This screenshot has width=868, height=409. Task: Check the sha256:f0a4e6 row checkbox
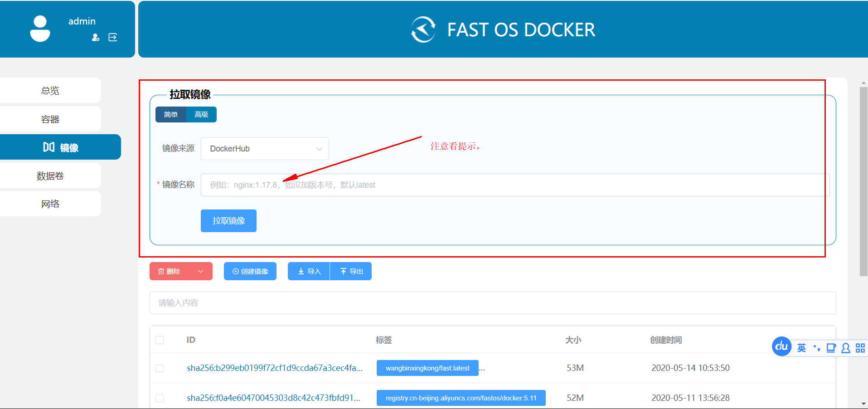click(x=160, y=398)
